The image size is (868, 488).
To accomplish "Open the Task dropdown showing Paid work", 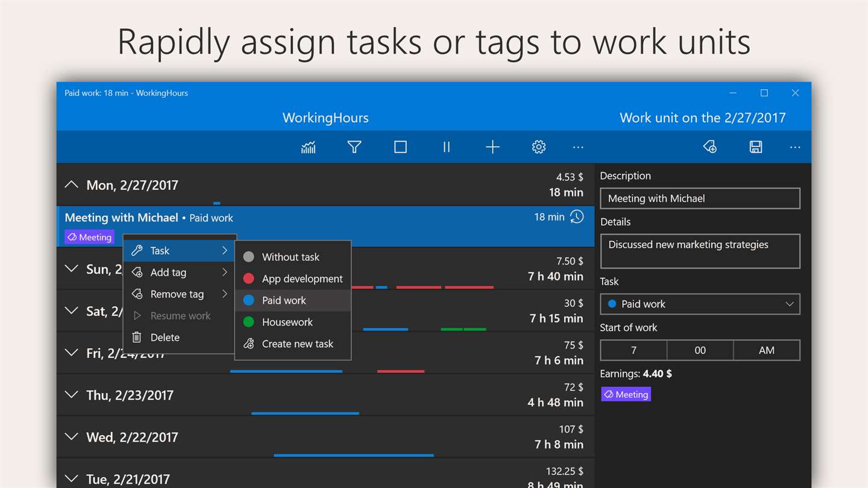I will click(700, 304).
